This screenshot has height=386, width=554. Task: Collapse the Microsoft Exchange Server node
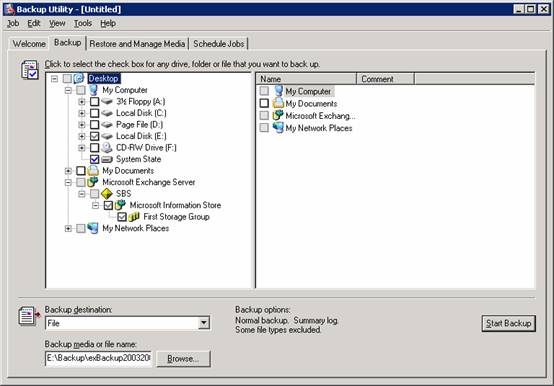pos(68,183)
